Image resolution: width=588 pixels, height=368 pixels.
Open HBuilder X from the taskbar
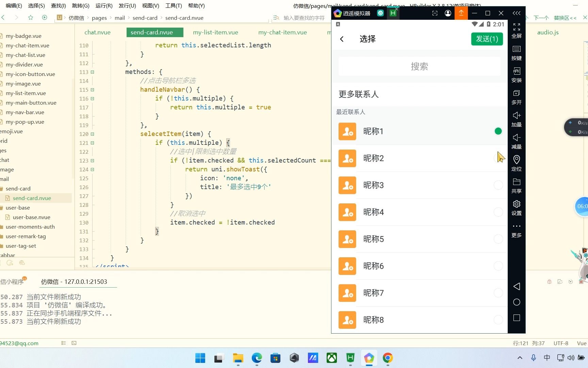tap(350, 358)
